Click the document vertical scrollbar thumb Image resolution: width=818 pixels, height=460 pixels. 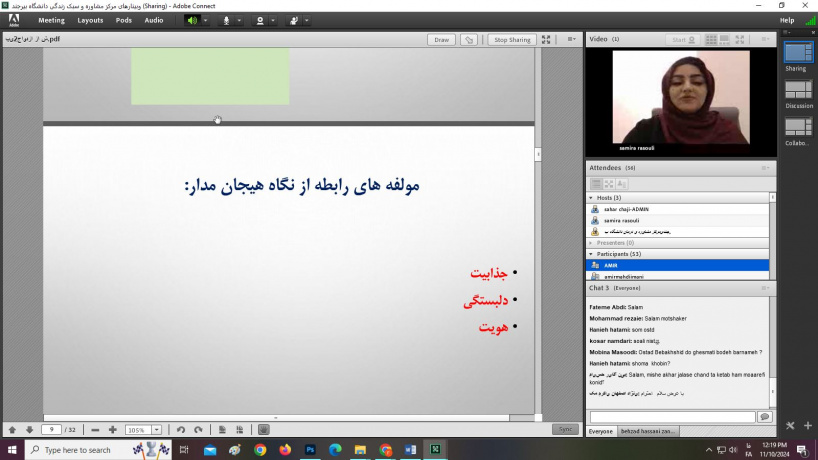(x=538, y=154)
